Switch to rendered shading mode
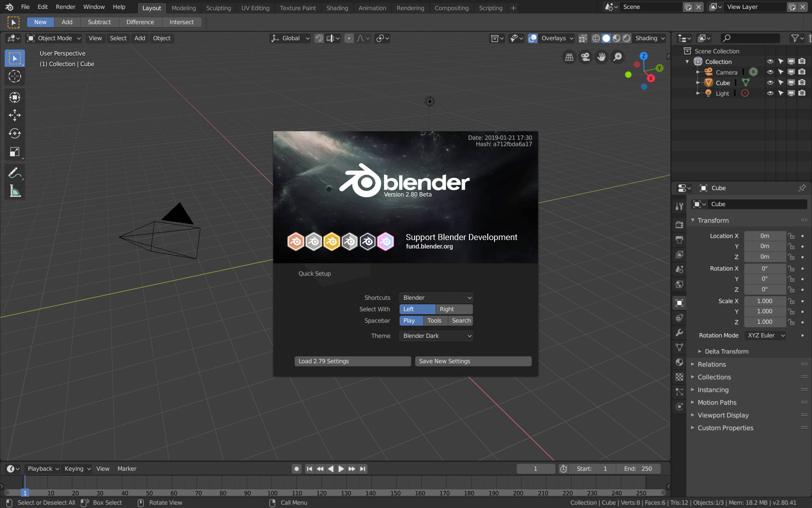Image resolution: width=812 pixels, height=508 pixels. tap(627, 38)
